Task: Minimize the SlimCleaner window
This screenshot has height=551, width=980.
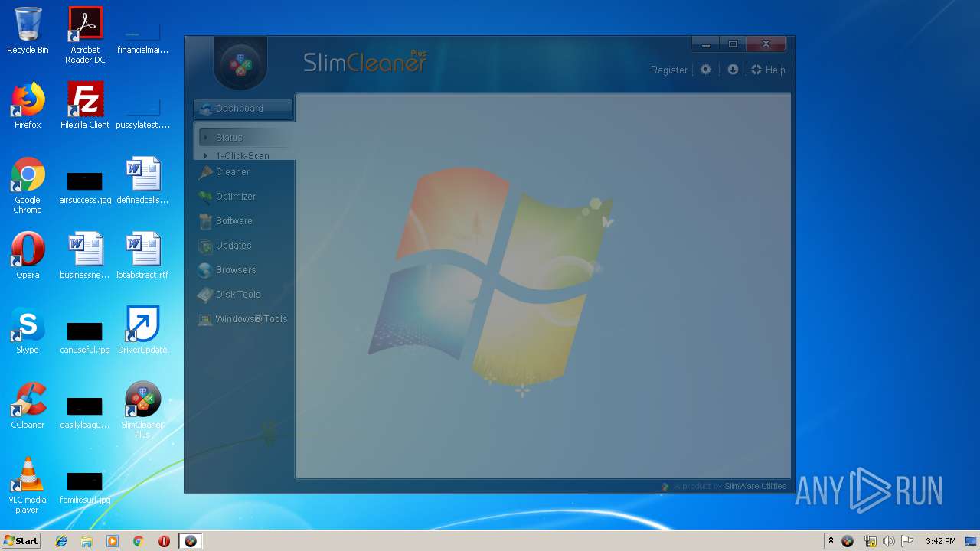Action: pos(705,44)
